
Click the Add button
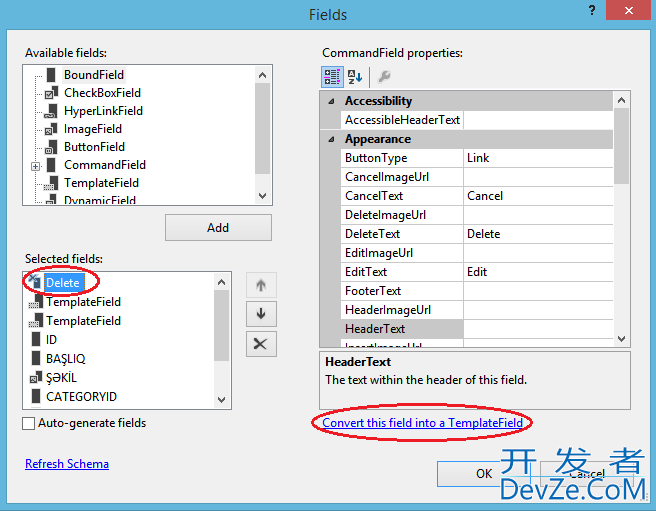pos(218,228)
